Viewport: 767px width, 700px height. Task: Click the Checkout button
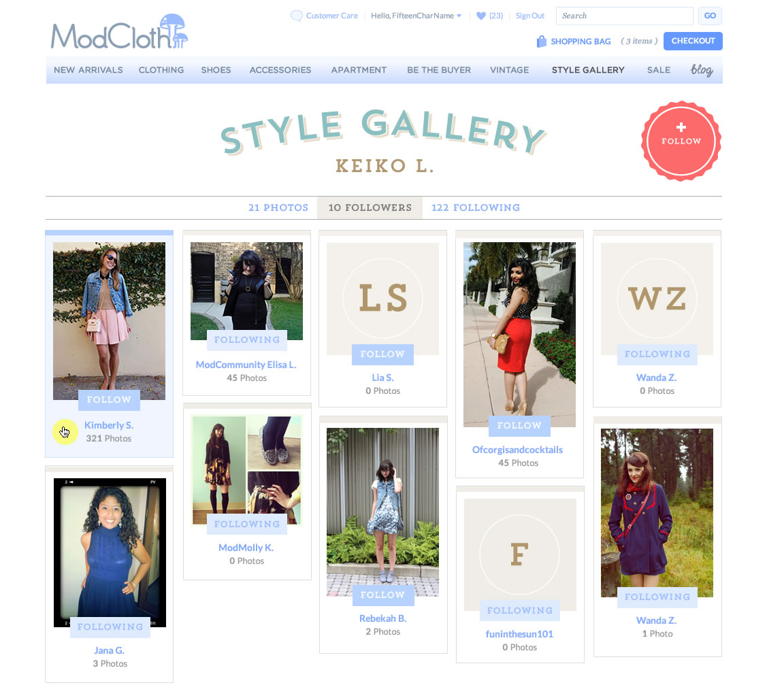click(693, 41)
